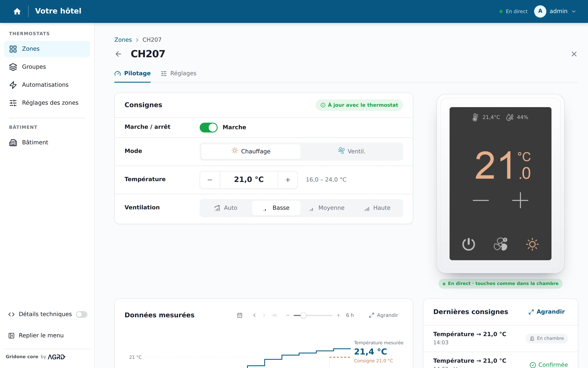Viewport: 588px width, 368px height.
Task: Tap the plus on thermostat preview screen
Action: click(x=520, y=200)
